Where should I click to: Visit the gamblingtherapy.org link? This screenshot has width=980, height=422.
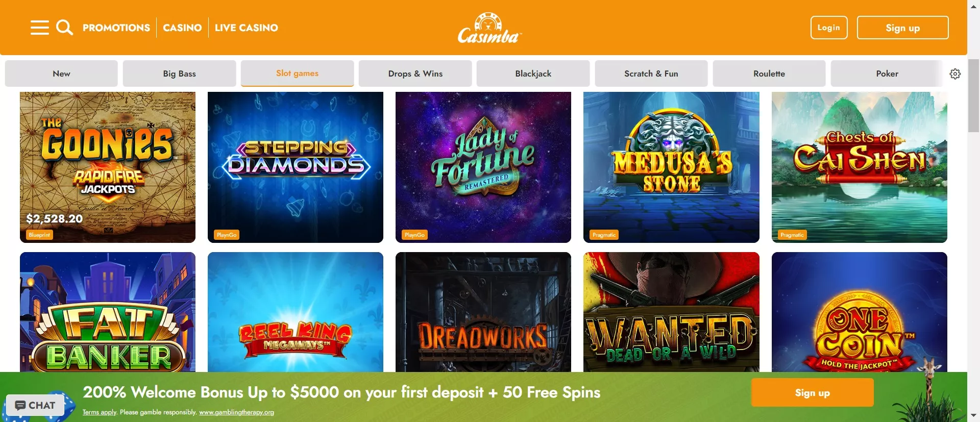236,412
